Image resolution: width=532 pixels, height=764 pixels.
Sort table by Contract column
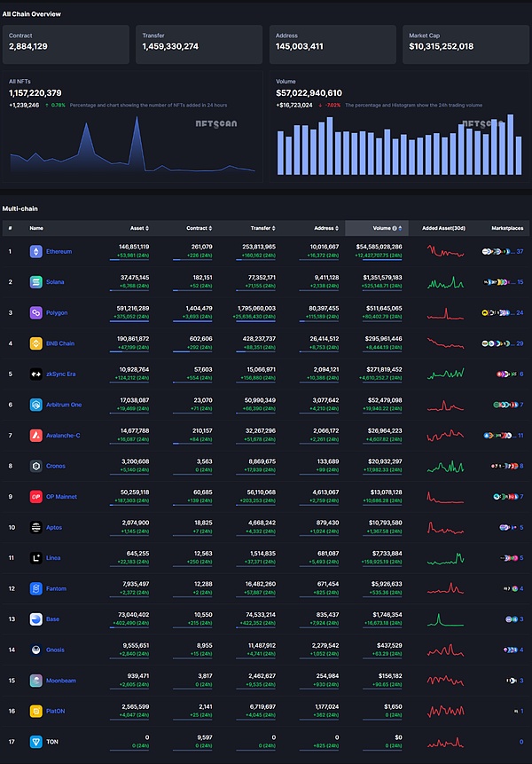click(x=209, y=228)
